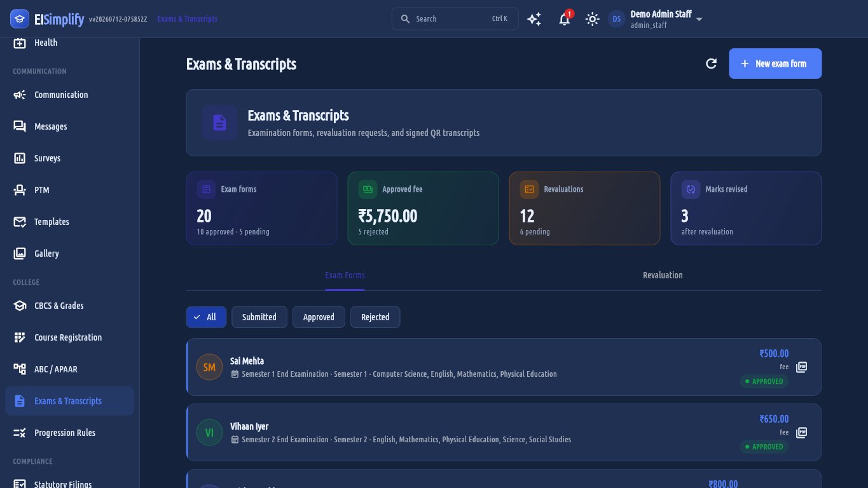Image resolution: width=868 pixels, height=488 pixels.
Task: Click Sai Mehta's APPROVED status badge
Action: [x=764, y=381]
